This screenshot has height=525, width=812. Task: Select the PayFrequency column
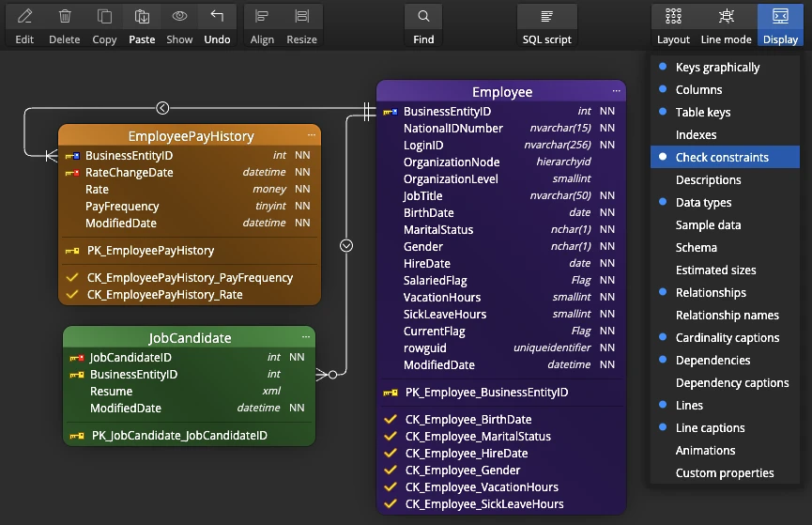(x=190, y=207)
